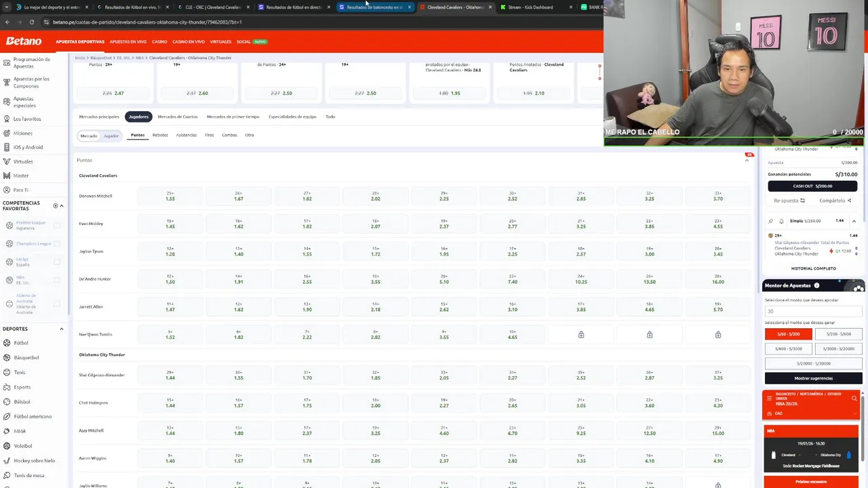Screen dimensions: 868x488
Task: Click the bet amount input field
Action: click(x=813, y=311)
